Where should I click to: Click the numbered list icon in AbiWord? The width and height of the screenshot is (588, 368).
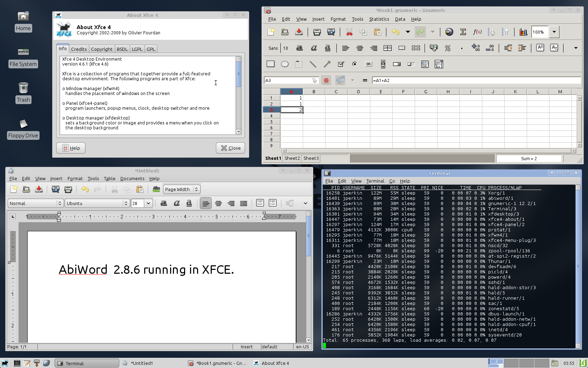tap(260, 203)
